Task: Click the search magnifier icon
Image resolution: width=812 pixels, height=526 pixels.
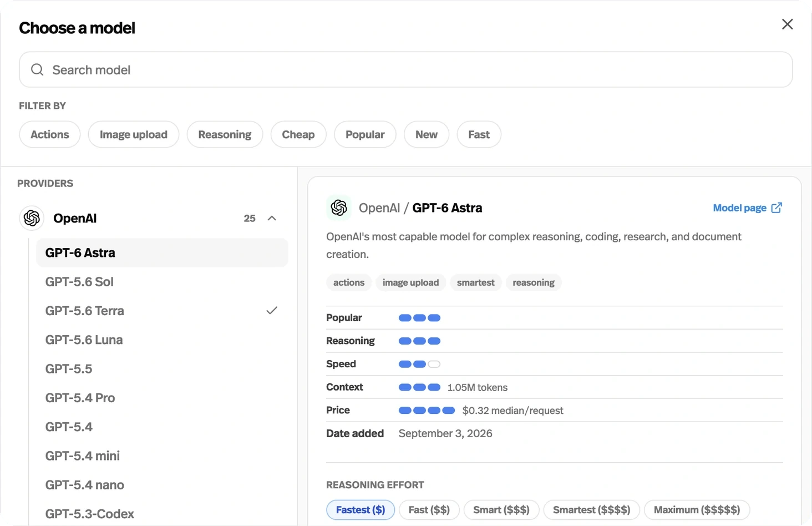Action: (37, 69)
